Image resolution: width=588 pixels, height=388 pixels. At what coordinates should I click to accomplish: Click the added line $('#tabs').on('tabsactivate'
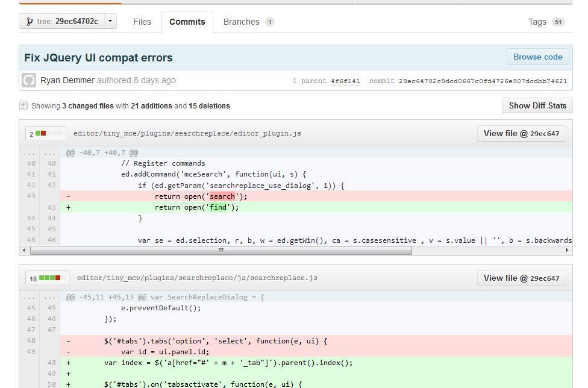[x=316, y=384]
